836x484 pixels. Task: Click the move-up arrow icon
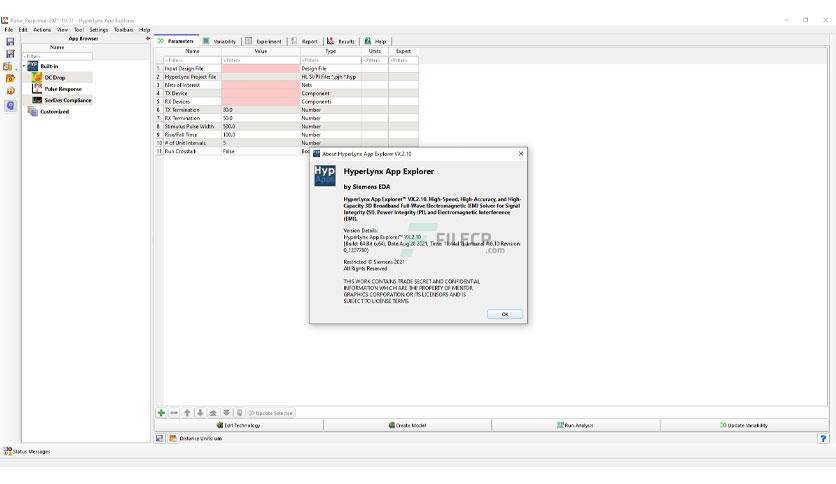pyautogui.click(x=187, y=413)
